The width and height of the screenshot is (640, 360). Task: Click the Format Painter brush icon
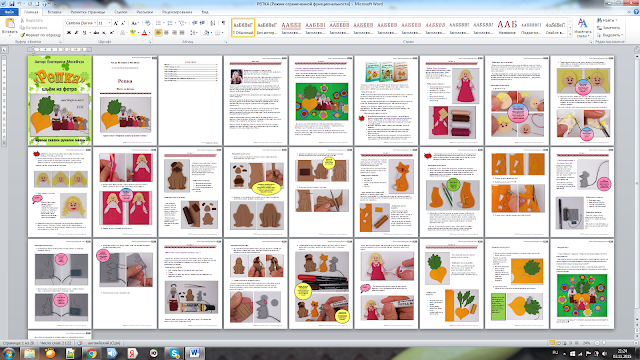[23, 35]
